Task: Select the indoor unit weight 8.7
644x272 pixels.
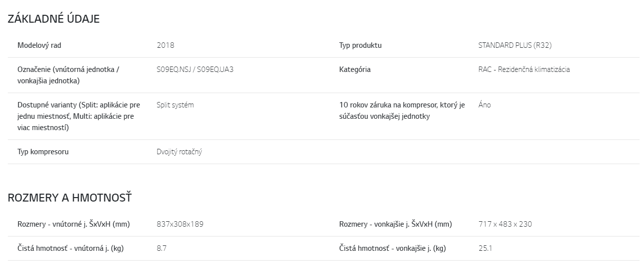Action: 161,248
